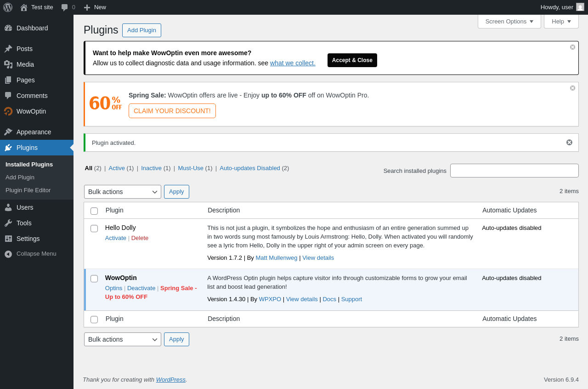
Task: Open the Media library icon
Action: click(x=8, y=64)
